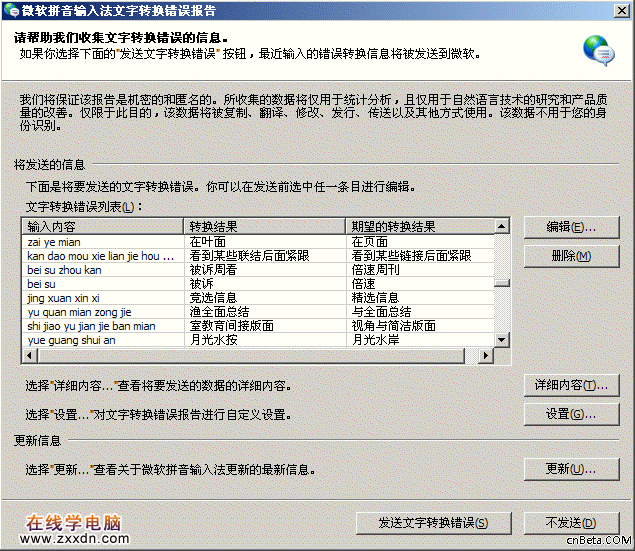This screenshot has height=551, width=635.
Task: Sort by the 输入内容 column header
Action: (x=102, y=226)
